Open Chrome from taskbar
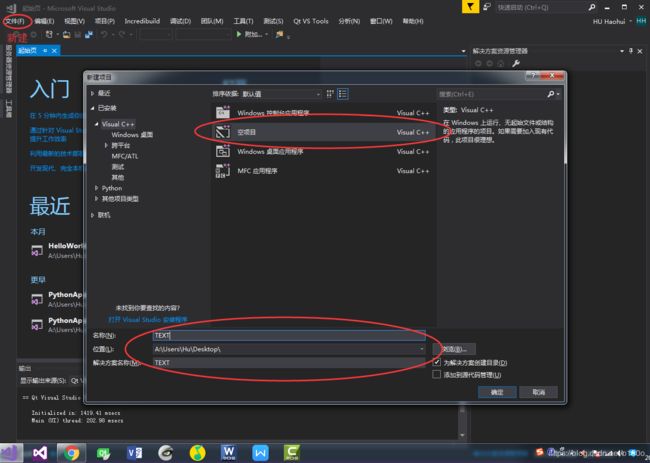This screenshot has height=463, width=650. click(71, 453)
